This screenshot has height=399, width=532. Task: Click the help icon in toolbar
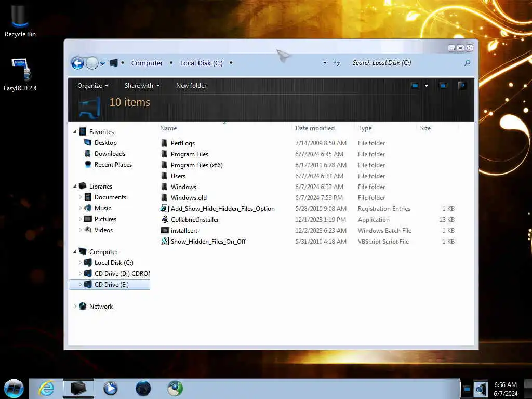461,86
